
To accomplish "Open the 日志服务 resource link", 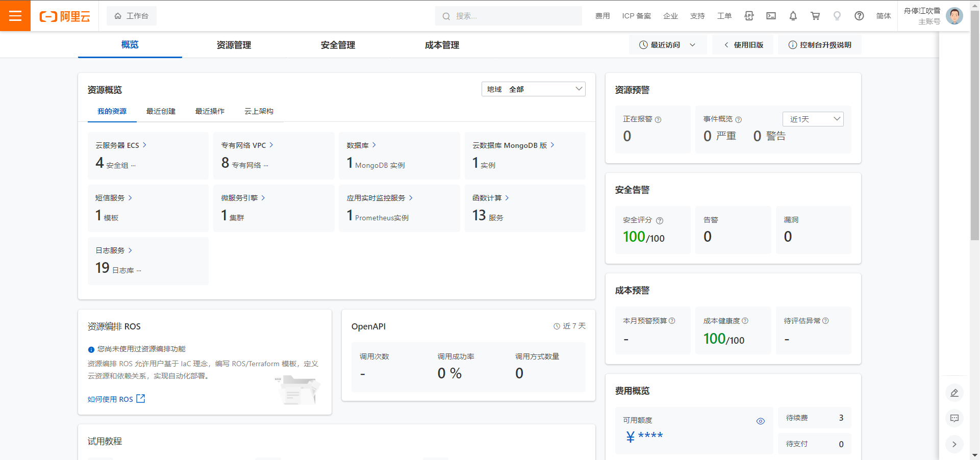I will click(114, 250).
